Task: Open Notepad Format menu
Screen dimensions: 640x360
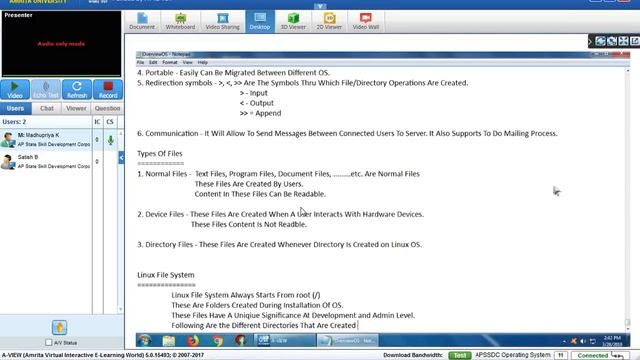Action: 170,62
